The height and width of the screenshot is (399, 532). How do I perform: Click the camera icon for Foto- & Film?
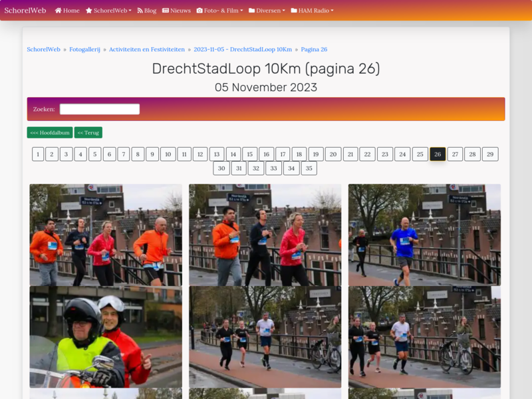click(x=199, y=11)
